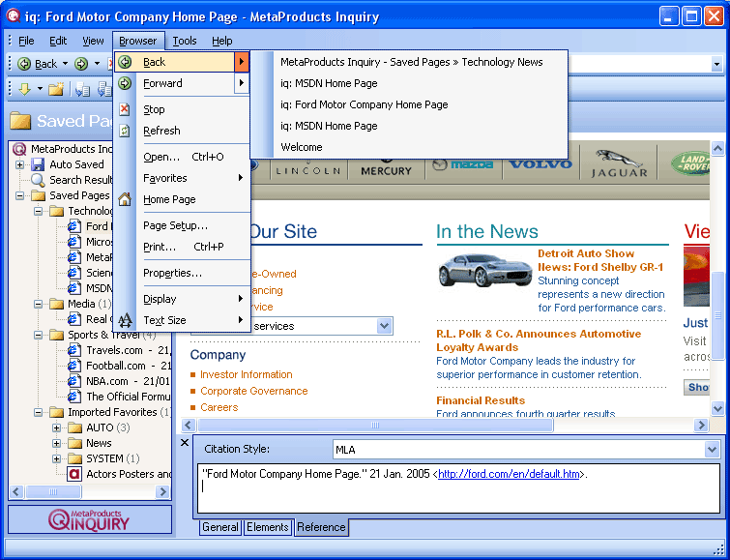730x560 pixels.
Task: Open the dropdown beside the save page icon
Action: (x=40, y=89)
